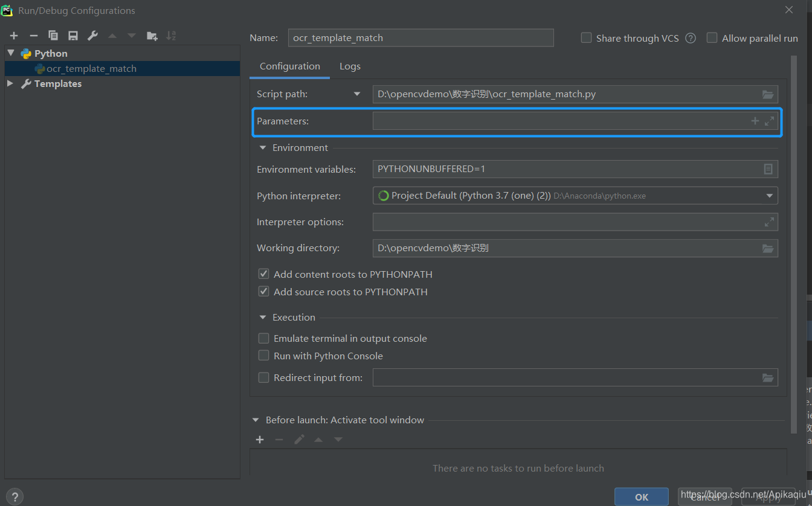The width and height of the screenshot is (812, 506).
Task: Move before launch task up
Action: pos(318,440)
